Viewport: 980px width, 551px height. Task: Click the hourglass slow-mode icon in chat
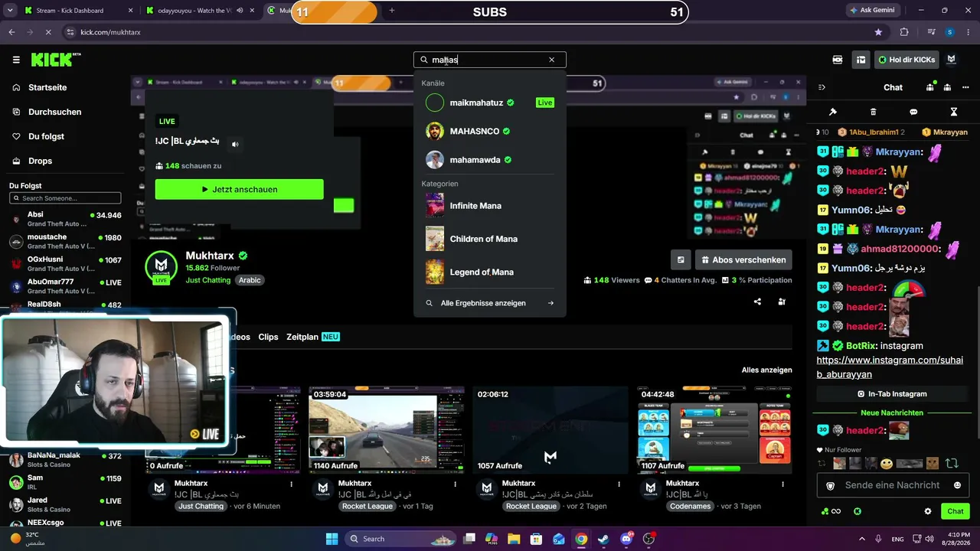(954, 112)
